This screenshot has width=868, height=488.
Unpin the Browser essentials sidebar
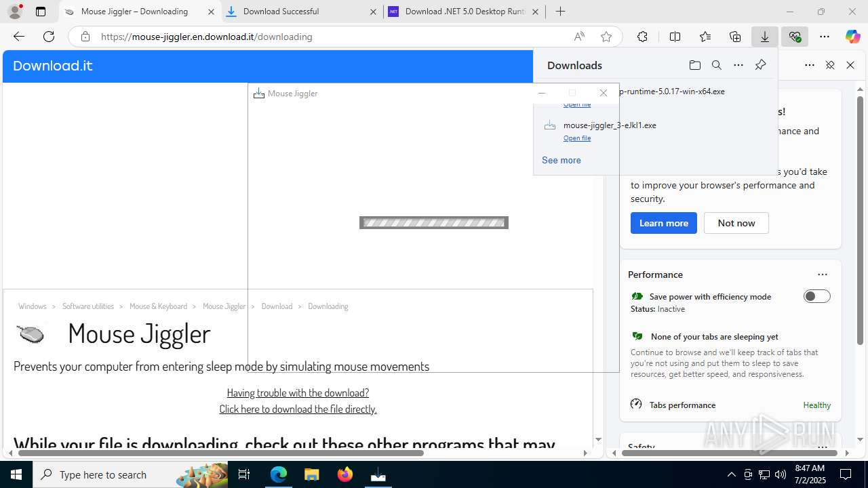point(830,65)
